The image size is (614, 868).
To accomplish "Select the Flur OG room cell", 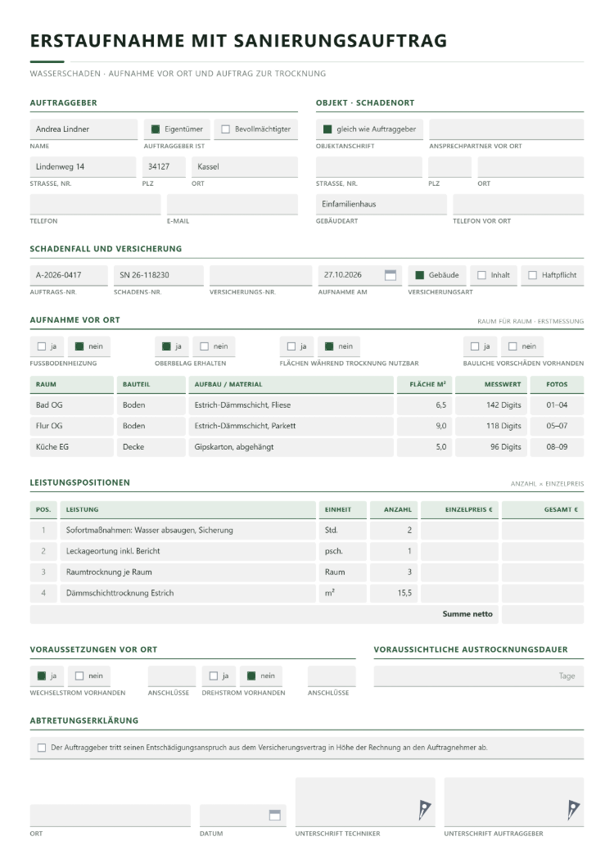I will [x=72, y=427].
